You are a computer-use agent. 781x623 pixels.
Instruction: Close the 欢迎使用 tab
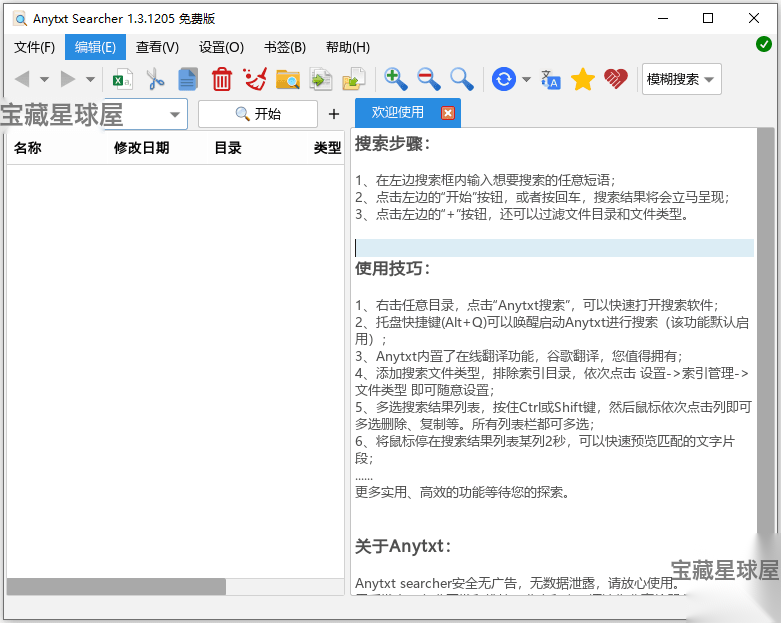click(448, 113)
